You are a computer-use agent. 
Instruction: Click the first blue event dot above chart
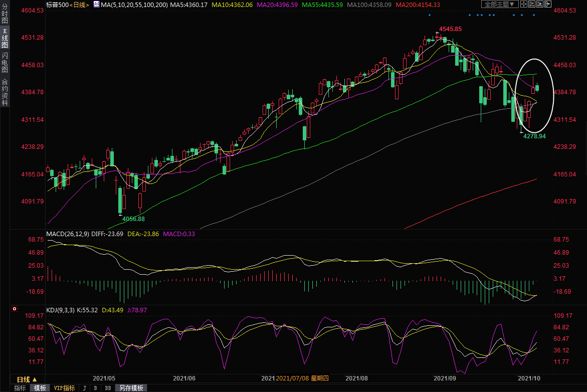click(x=430, y=15)
